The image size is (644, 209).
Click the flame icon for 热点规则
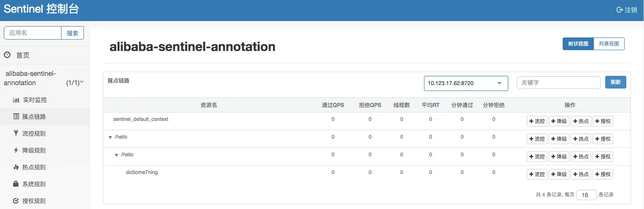tap(16, 167)
